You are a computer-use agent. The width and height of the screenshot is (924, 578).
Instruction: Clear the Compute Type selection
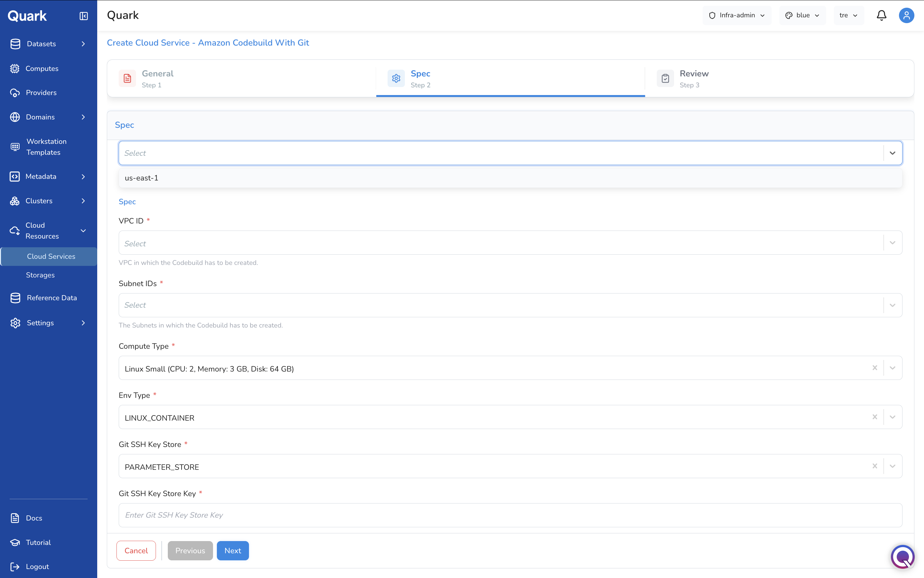[x=875, y=368]
